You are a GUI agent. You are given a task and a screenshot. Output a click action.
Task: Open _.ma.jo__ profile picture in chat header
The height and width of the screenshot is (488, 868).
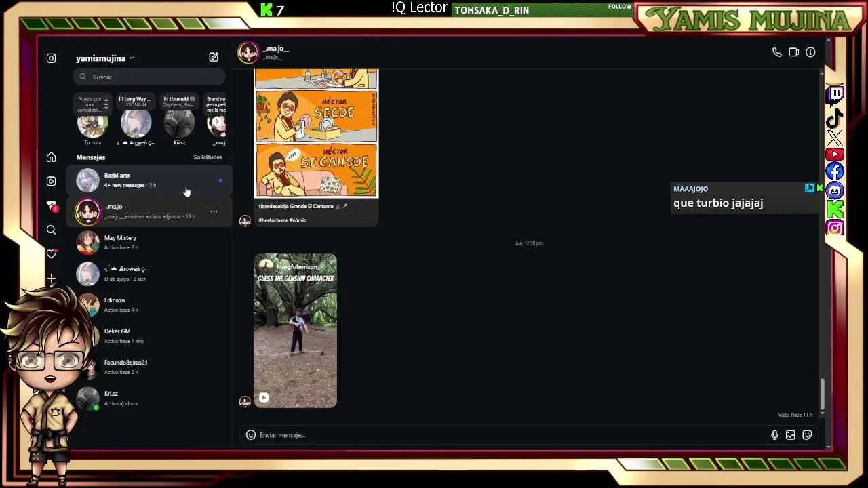248,52
